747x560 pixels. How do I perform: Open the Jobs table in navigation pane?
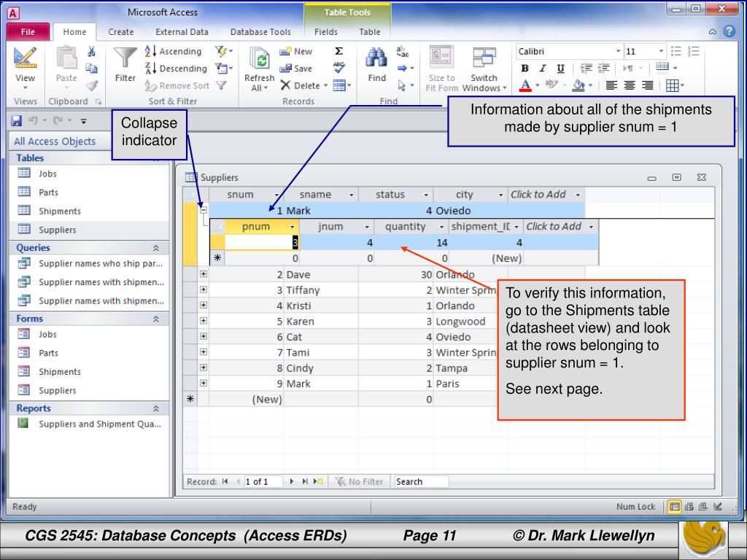click(x=37, y=174)
